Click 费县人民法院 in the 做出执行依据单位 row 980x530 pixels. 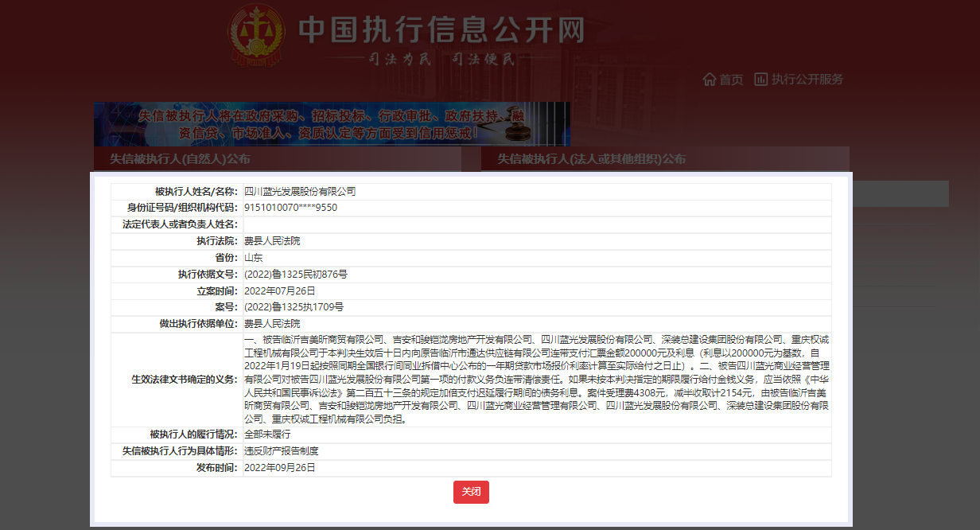(272, 324)
